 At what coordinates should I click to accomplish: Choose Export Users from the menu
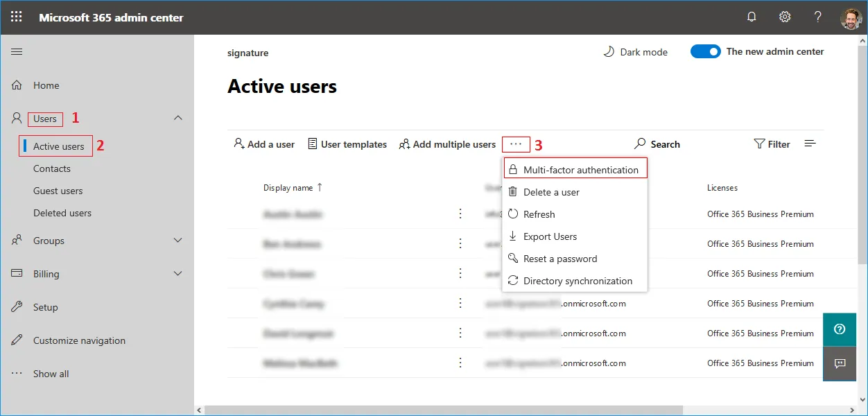575,236
